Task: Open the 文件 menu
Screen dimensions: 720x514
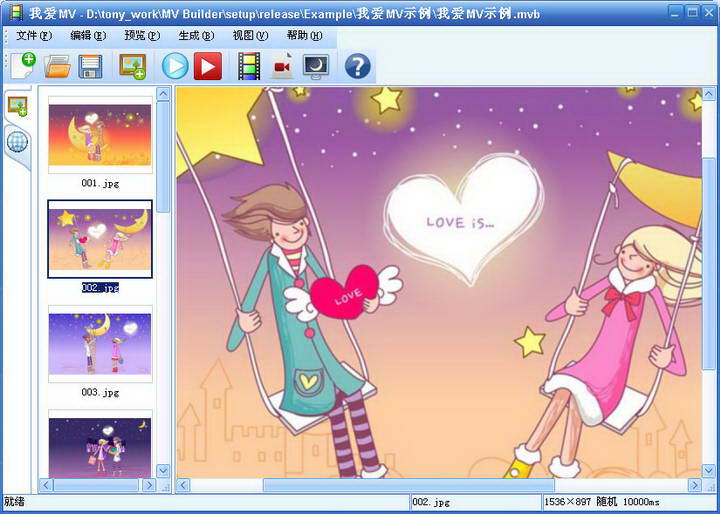Action: [x=32, y=35]
